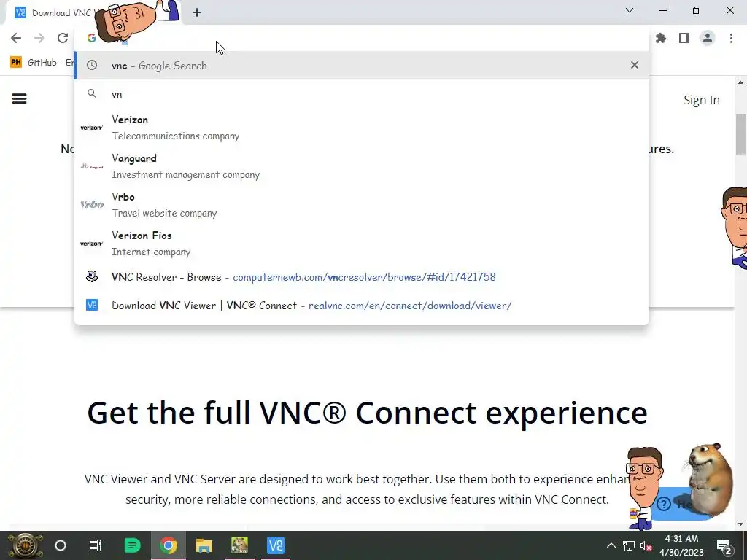Click the browser back arrow
Screen dimensions: 747x560
click(16, 38)
